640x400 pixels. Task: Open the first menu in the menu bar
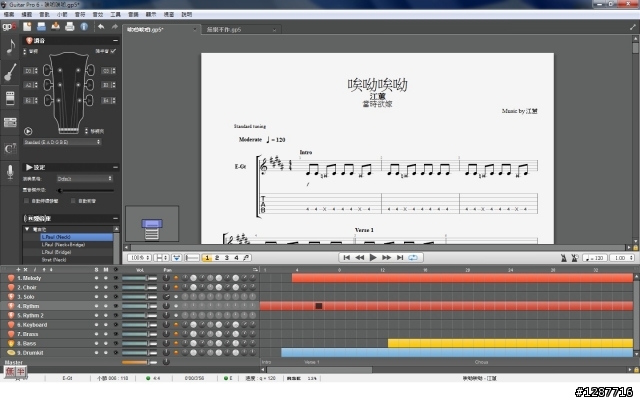point(9,14)
